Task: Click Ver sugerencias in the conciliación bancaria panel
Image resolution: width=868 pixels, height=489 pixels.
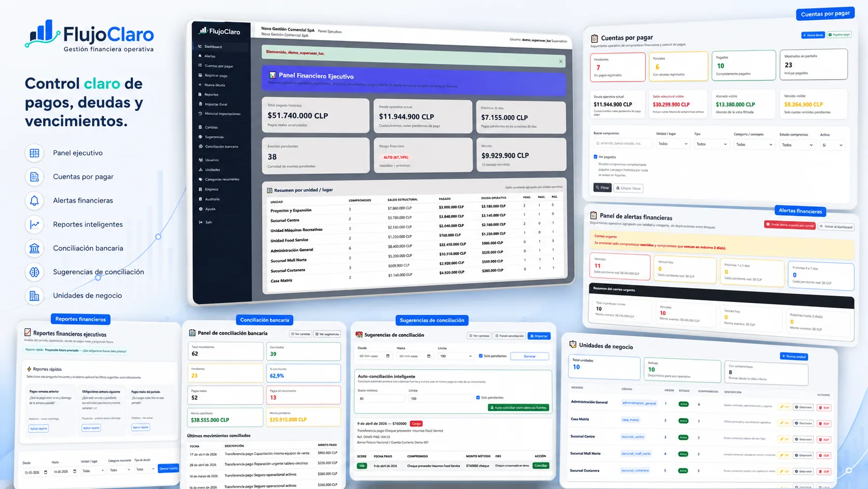Action: click(x=327, y=334)
